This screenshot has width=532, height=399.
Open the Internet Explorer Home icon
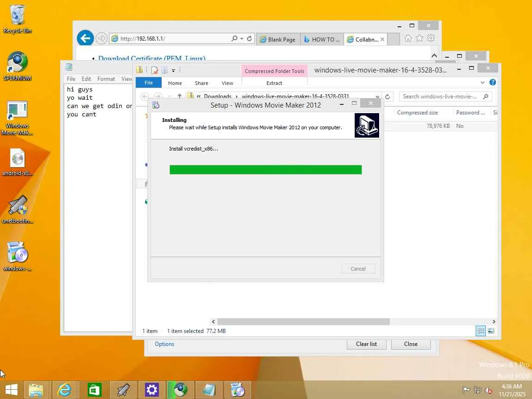click(x=408, y=38)
